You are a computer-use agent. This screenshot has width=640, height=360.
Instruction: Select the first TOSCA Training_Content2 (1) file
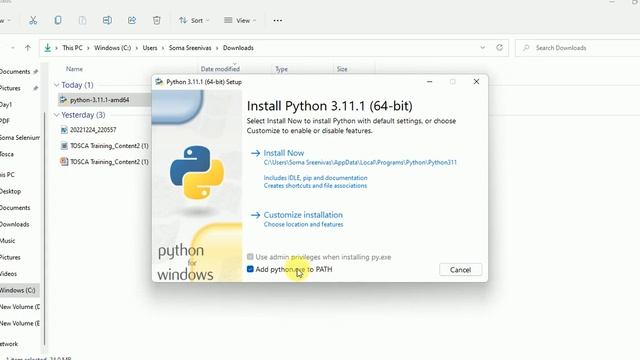tap(109, 146)
